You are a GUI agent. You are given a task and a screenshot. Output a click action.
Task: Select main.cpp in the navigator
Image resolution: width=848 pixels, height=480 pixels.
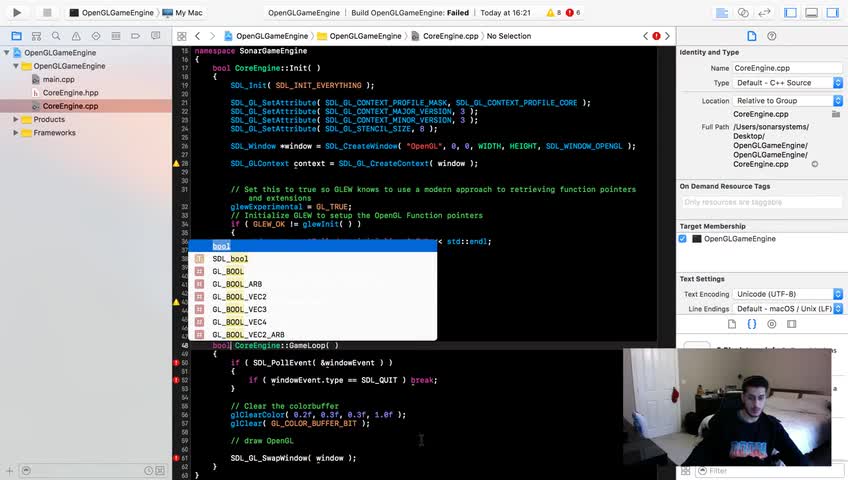(x=58, y=79)
